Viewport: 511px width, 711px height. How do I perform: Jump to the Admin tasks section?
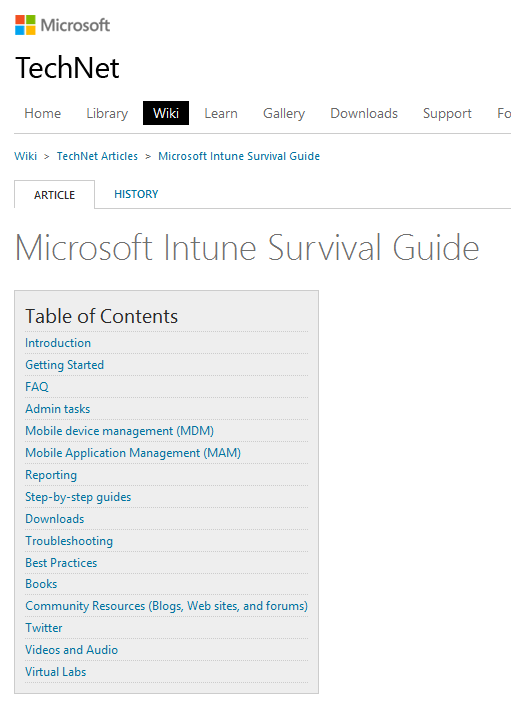point(58,409)
